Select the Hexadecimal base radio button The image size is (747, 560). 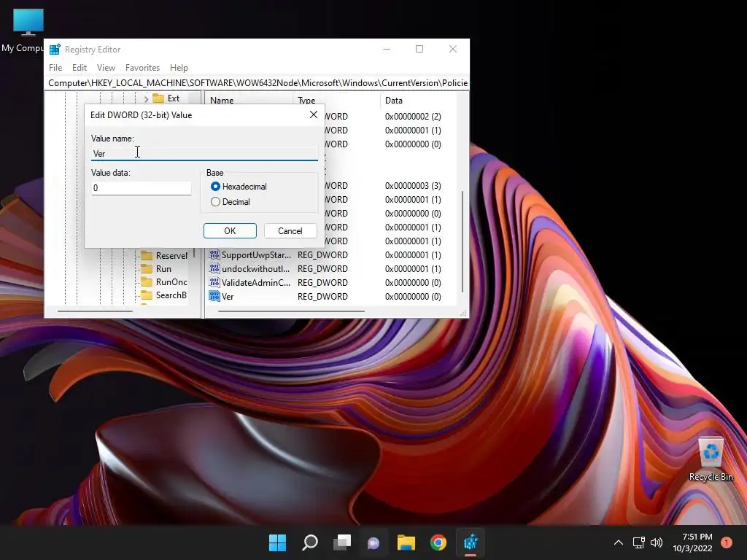[x=215, y=187]
